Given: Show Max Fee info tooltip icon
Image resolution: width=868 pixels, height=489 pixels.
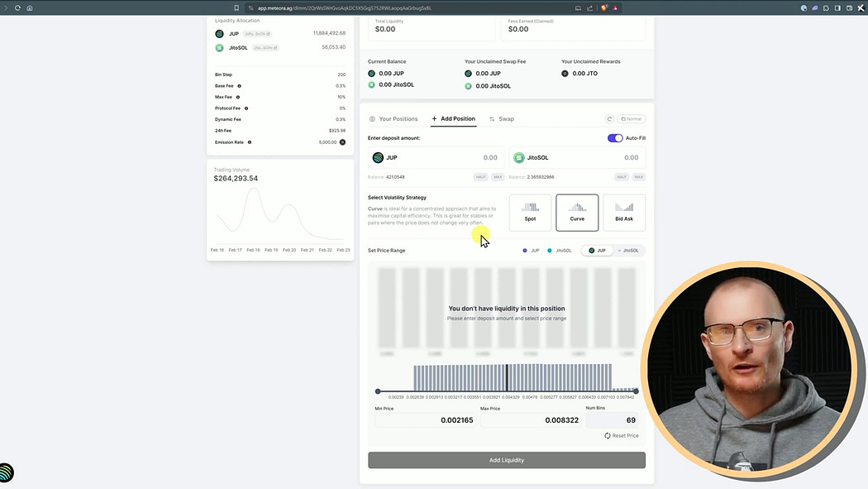Looking at the screenshot, I should pos(238,97).
